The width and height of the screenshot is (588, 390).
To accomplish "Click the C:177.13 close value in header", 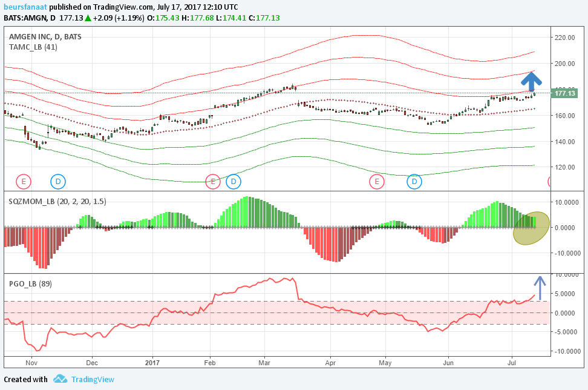I will point(264,18).
